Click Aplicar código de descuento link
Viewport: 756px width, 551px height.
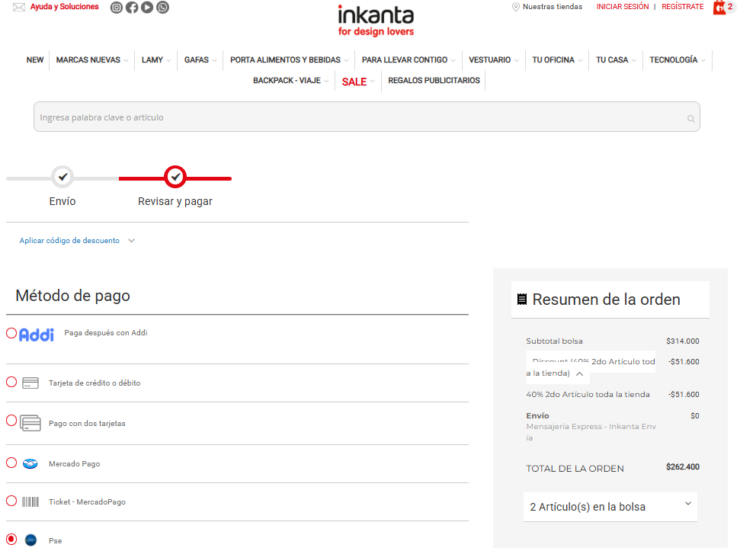pos(69,241)
